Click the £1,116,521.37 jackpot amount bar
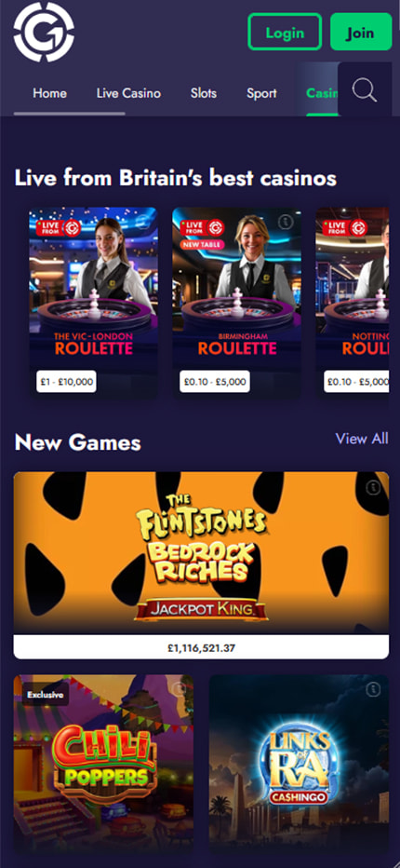Image resolution: width=400 pixels, height=868 pixels. (x=201, y=647)
